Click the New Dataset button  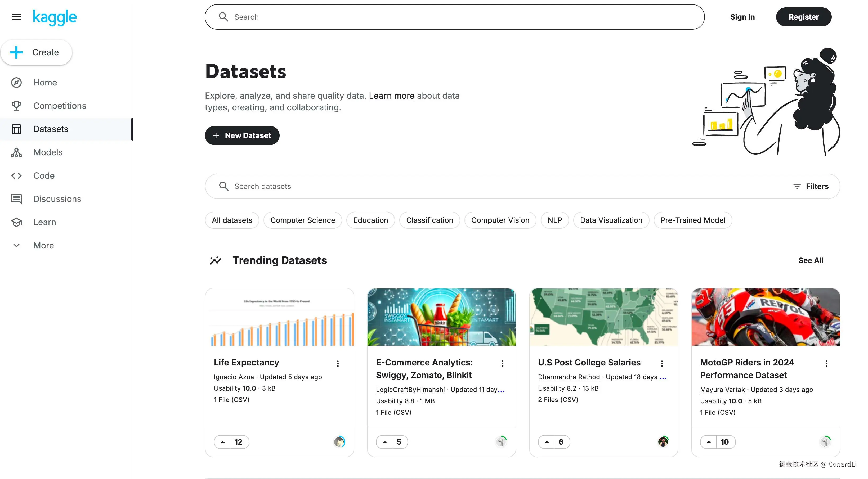(242, 135)
